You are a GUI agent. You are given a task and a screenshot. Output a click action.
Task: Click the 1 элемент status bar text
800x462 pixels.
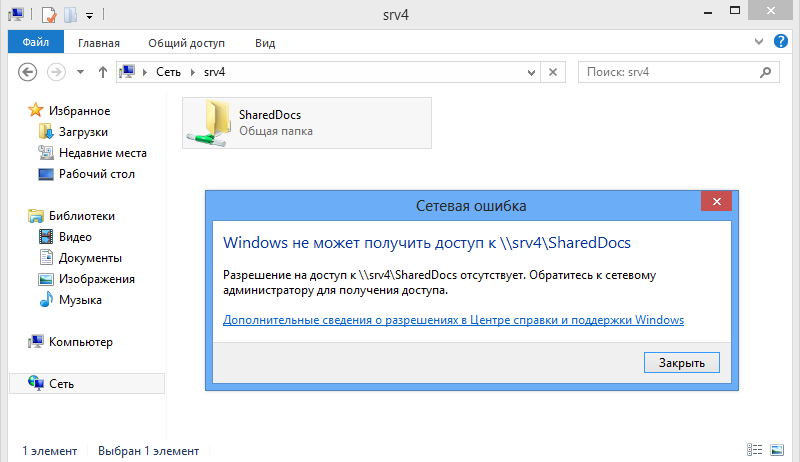49,451
